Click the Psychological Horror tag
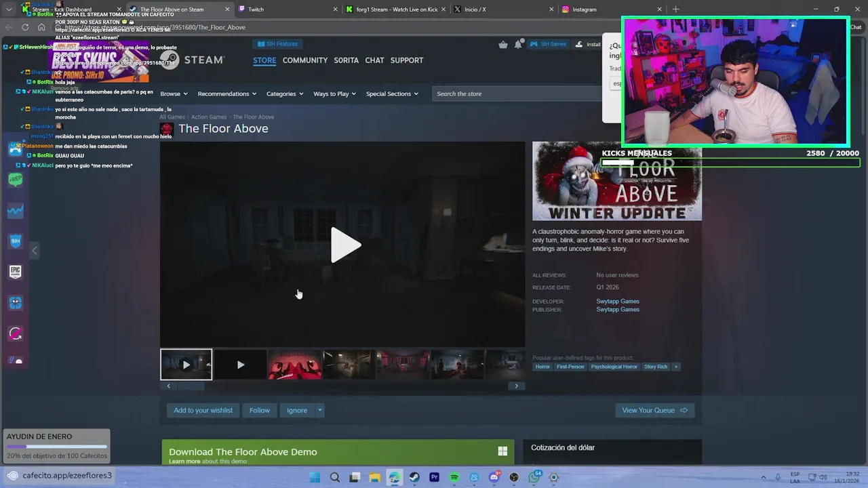 (614, 367)
